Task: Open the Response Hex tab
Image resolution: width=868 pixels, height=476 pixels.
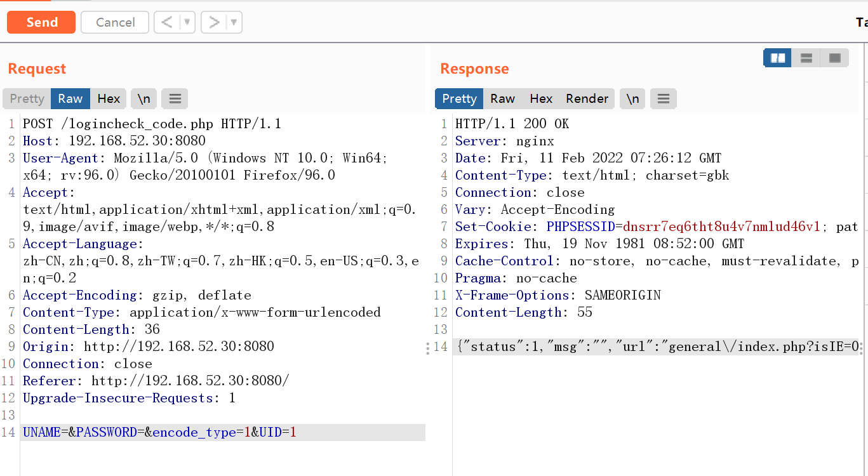Action: point(541,98)
